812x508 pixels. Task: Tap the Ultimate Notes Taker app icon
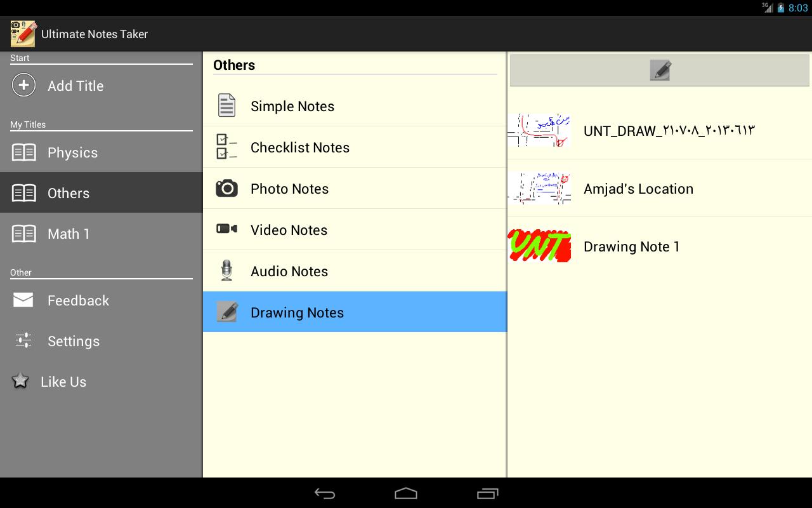[23, 33]
